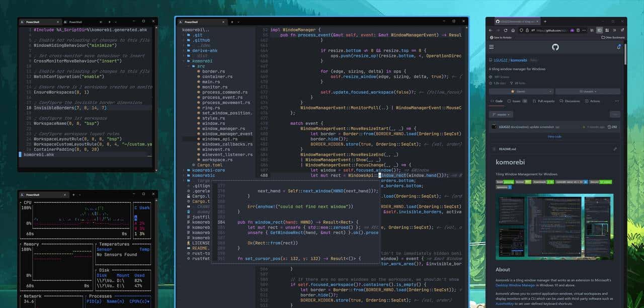Click the forks count link

[518, 83]
